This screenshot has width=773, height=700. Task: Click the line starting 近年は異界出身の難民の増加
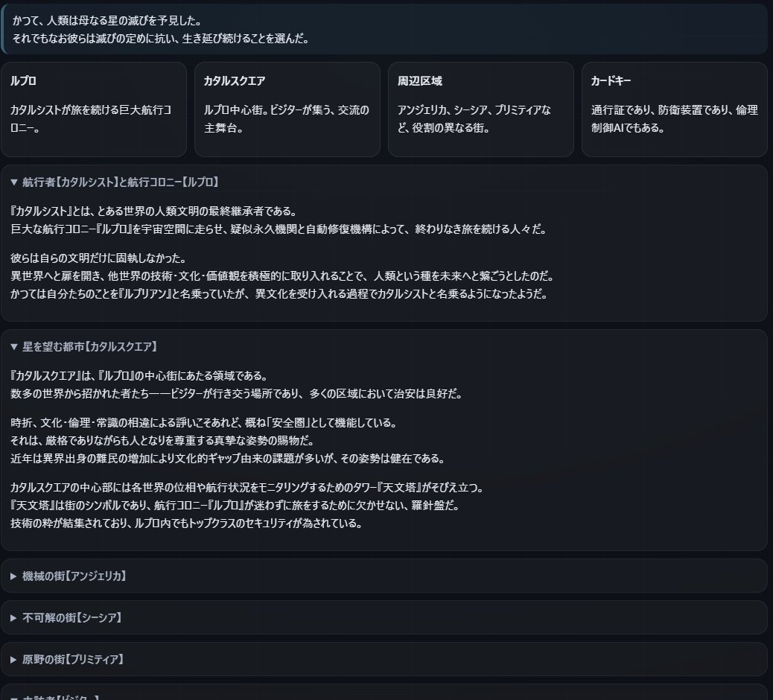click(x=228, y=459)
